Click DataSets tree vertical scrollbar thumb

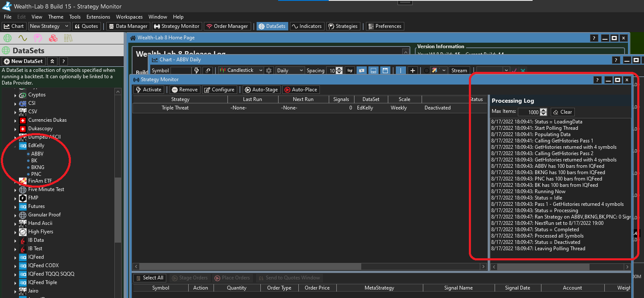(x=118, y=210)
